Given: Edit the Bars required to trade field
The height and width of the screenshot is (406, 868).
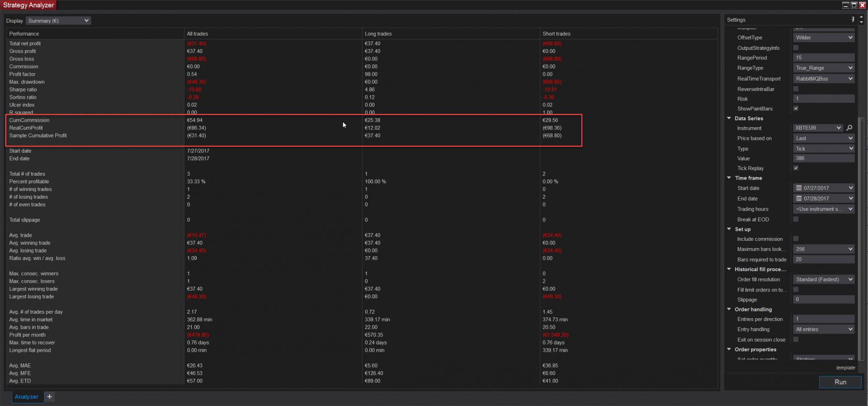Looking at the screenshot, I should point(824,259).
